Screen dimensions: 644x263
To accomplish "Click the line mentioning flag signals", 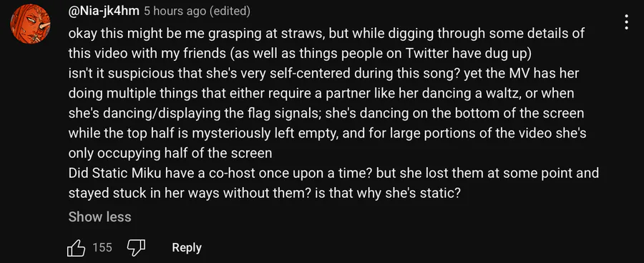I will 326,113.
